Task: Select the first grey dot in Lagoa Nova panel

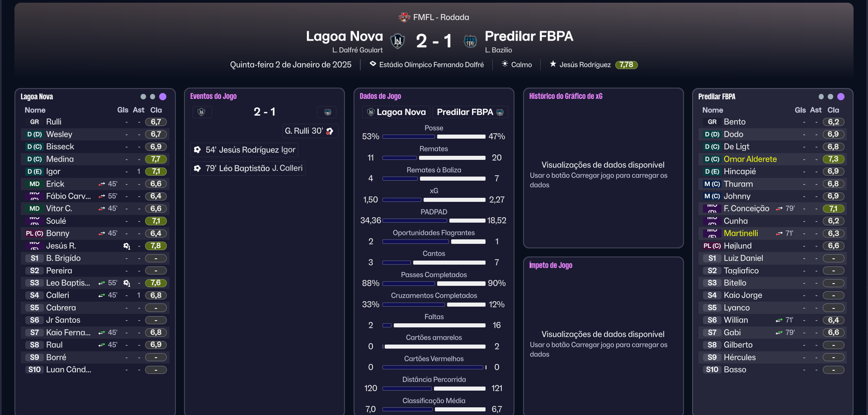Action: [x=143, y=97]
